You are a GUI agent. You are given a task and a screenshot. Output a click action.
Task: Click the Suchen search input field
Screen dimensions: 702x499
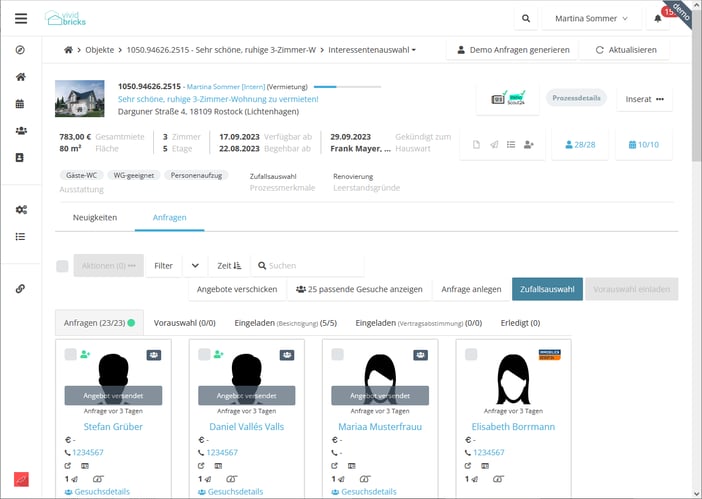coord(310,265)
